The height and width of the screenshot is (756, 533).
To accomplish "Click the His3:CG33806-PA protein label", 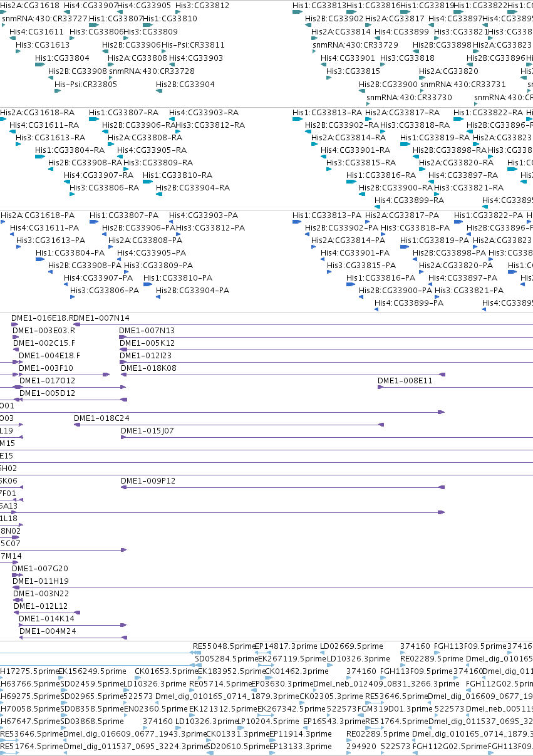I will [x=105, y=291].
